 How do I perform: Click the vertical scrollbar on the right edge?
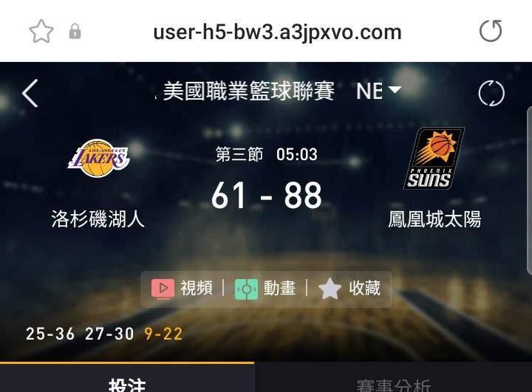pos(529,190)
